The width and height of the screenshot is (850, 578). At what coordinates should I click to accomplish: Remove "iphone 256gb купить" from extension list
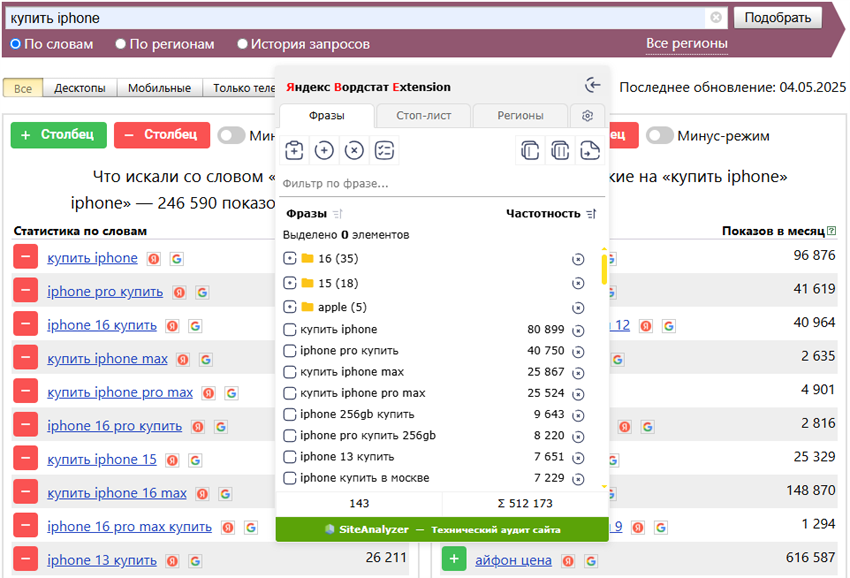click(578, 415)
